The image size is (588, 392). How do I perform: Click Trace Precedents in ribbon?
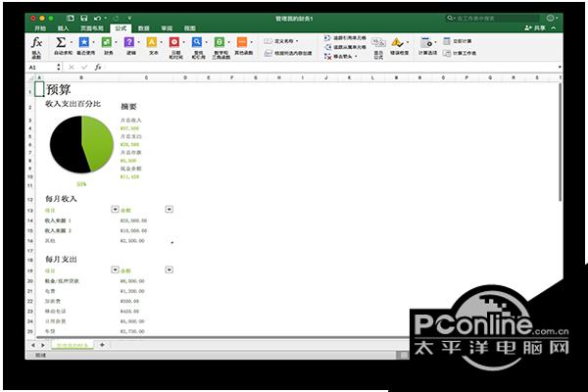[x=345, y=38]
